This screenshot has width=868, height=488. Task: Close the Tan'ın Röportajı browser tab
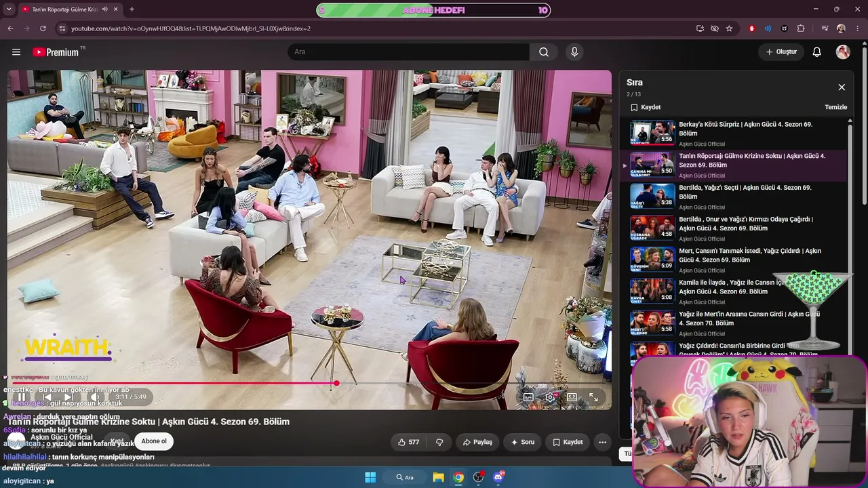pos(116,9)
